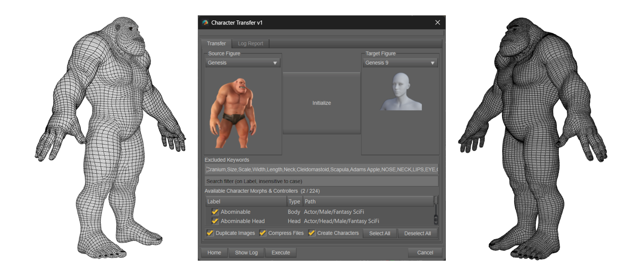Click the Actor/Head/Male/Fantasy SciFi path cell
644x276 pixels.
pos(342,221)
